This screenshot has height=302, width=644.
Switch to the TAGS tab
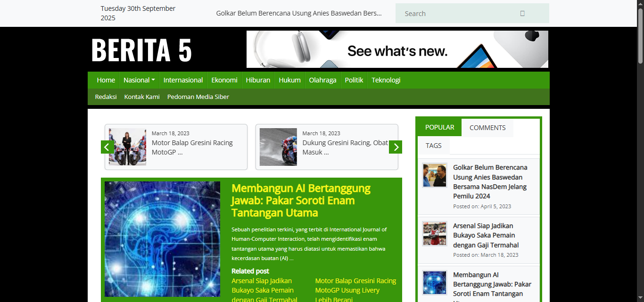point(433,146)
